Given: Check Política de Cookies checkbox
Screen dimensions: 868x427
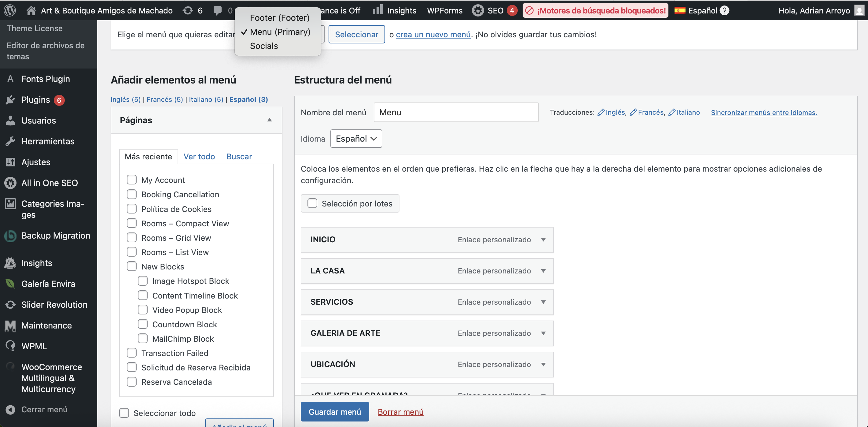Looking at the screenshot, I should pyautogui.click(x=132, y=209).
